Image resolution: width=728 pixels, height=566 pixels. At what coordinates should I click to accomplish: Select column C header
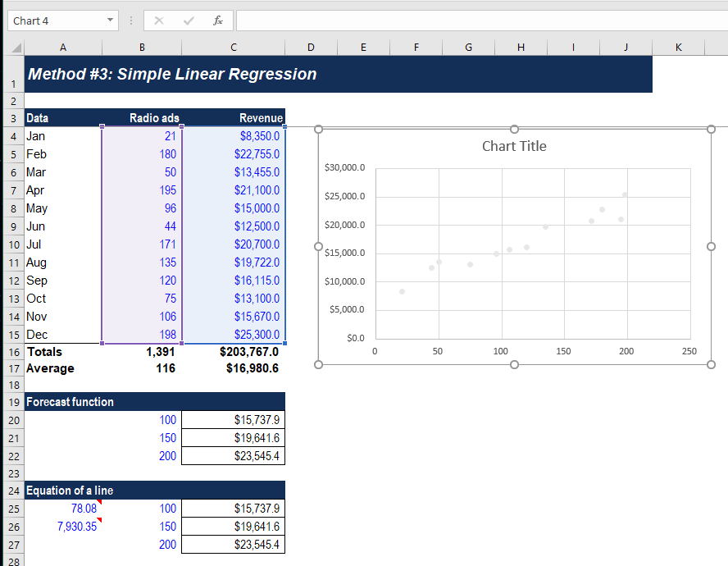[233, 47]
